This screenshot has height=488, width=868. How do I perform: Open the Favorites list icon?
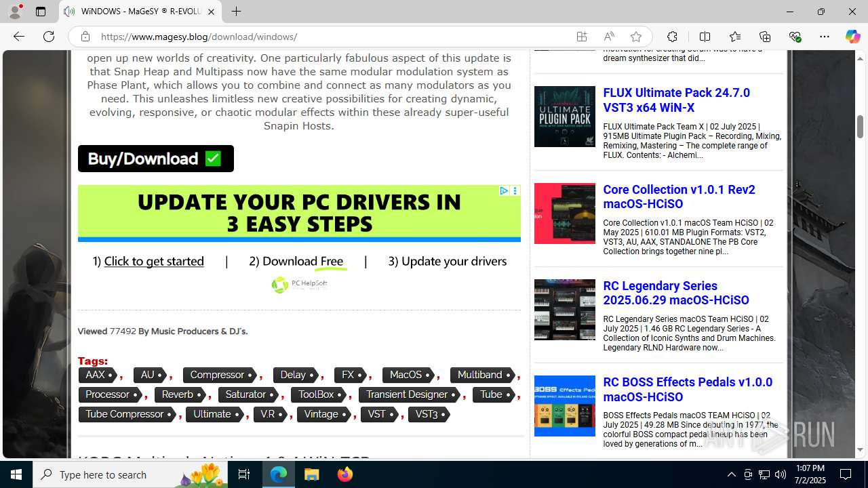(x=735, y=37)
